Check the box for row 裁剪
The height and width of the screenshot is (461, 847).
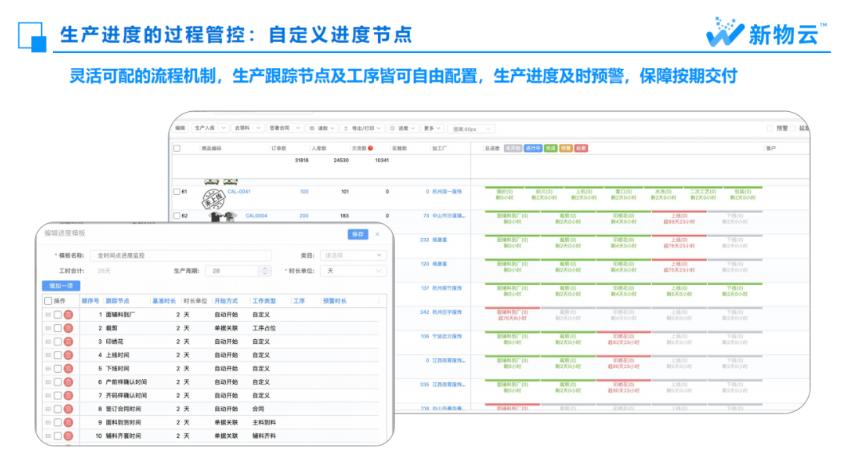[x=58, y=328]
